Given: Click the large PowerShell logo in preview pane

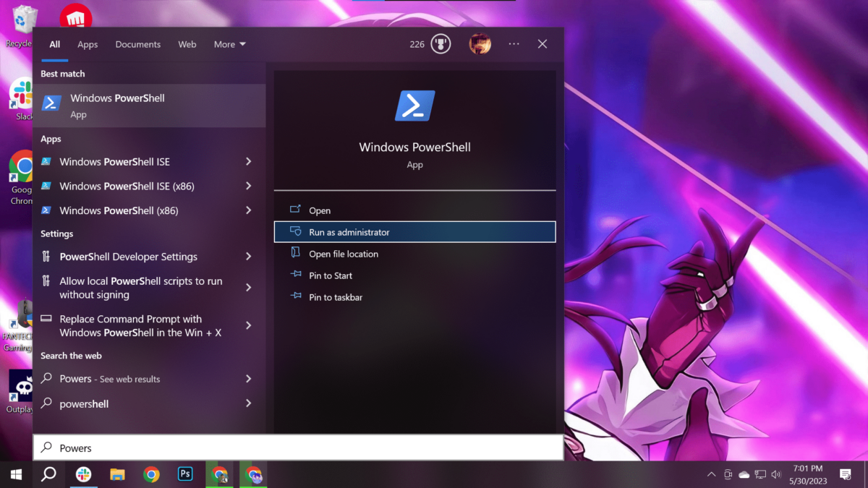Looking at the screenshot, I should [x=414, y=106].
